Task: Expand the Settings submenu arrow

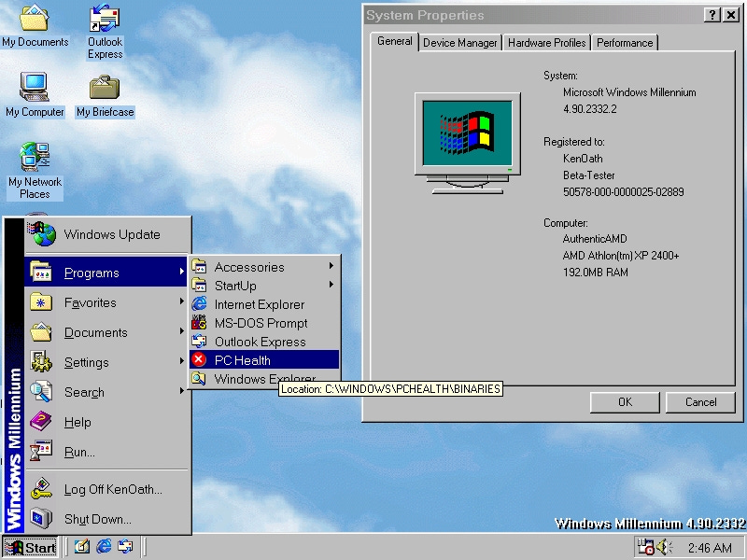Action: click(181, 361)
